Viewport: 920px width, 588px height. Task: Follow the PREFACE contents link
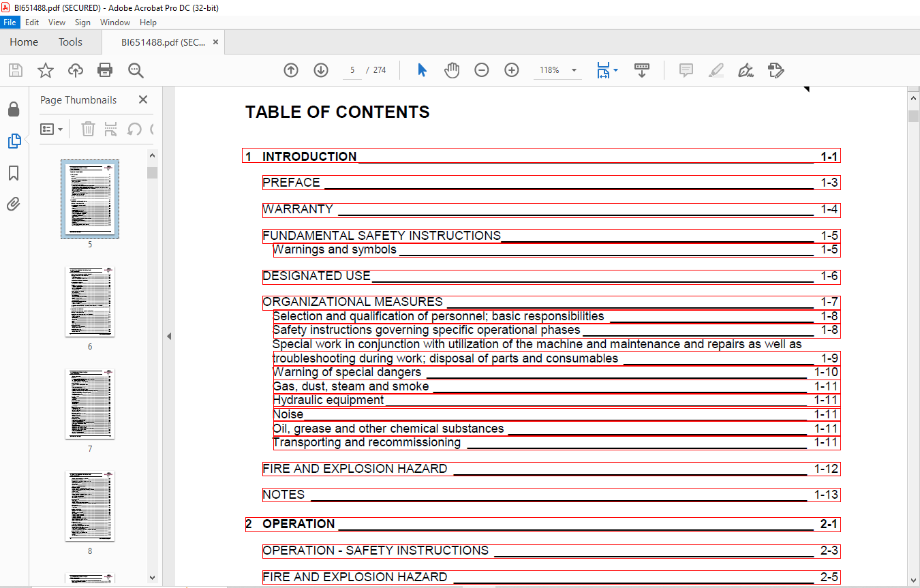(551, 183)
